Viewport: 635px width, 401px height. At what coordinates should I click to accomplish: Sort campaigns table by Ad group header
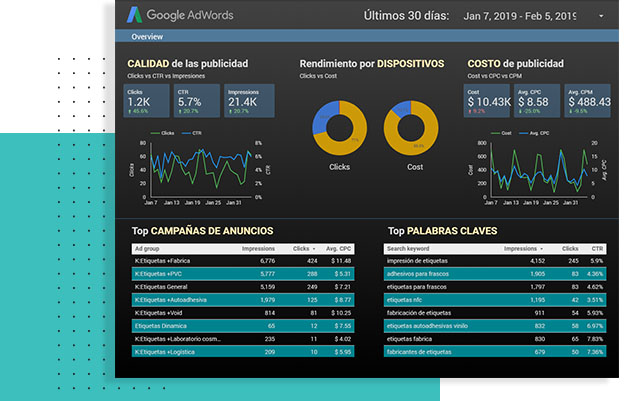(147, 249)
